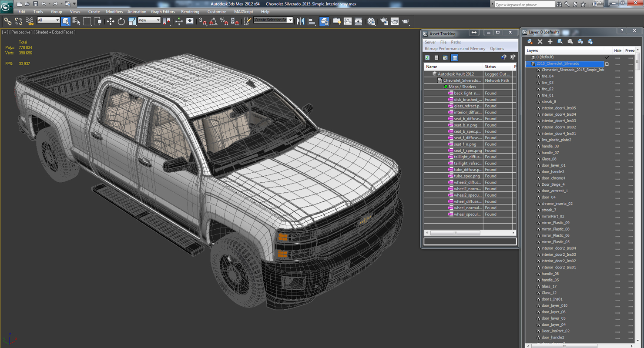644x348 pixels.
Task: Open the Paths menu in Asset Tracking
Action: coord(456,42)
